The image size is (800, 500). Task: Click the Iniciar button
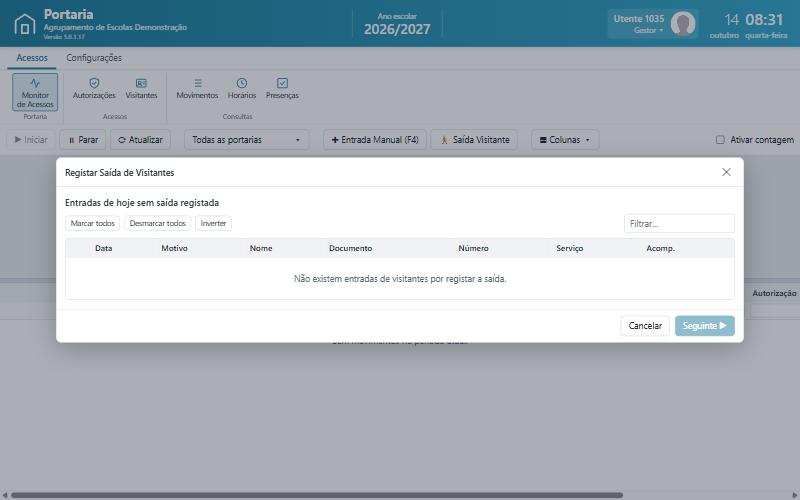pyautogui.click(x=31, y=139)
